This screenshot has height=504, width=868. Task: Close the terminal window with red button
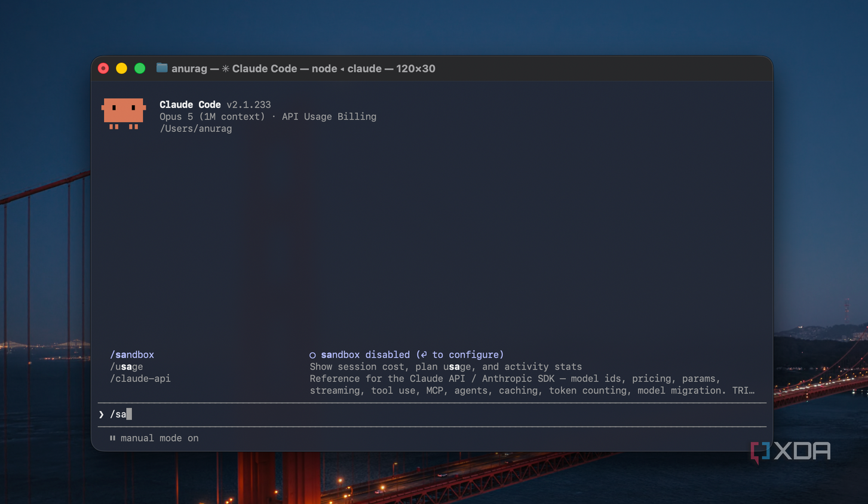103,69
